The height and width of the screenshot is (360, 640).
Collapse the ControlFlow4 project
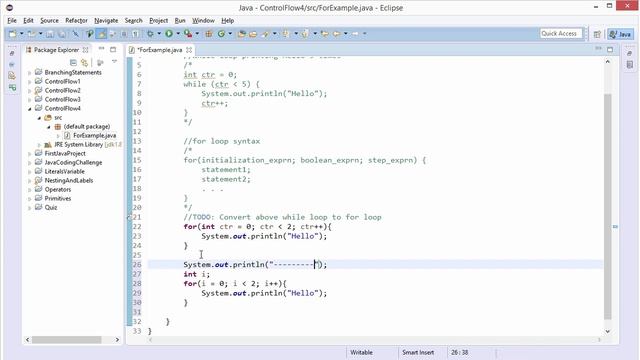(x=30, y=109)
